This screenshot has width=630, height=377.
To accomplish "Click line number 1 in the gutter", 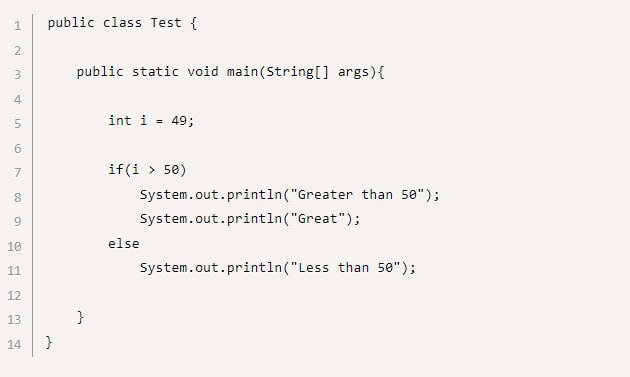I will pyautogui.click(x=17, y=26).
